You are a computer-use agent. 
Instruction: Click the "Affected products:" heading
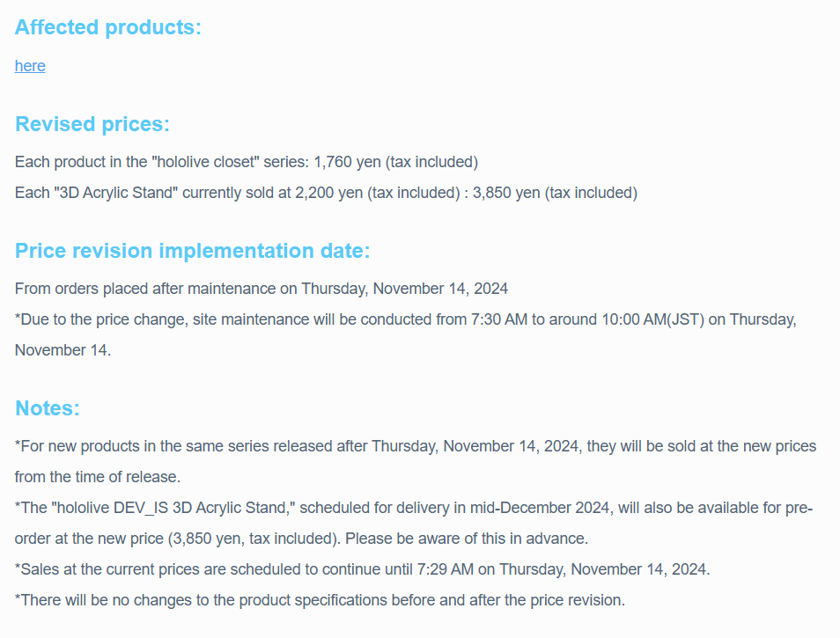[x=108, y=27]
